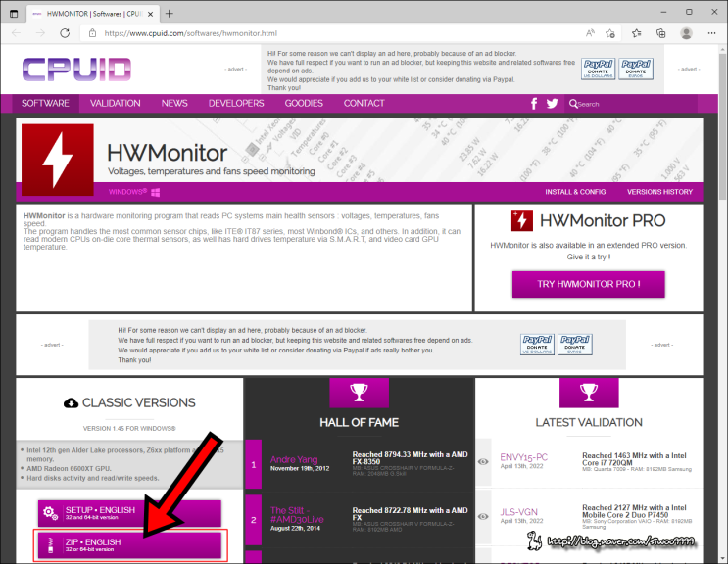728x564 pixels.
Task: Click 'Reached 8794.33 MHz with a AMD FX-8350' text
Action: point(410,458)
